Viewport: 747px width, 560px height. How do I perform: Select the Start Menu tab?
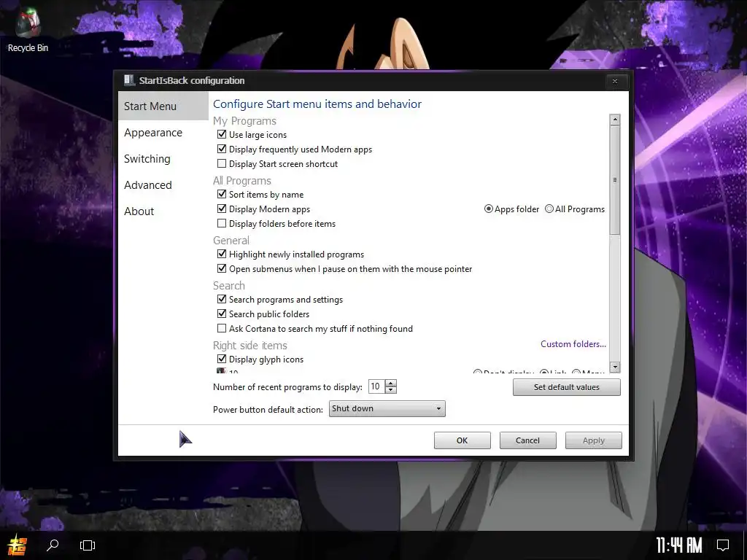click(163, 106)
